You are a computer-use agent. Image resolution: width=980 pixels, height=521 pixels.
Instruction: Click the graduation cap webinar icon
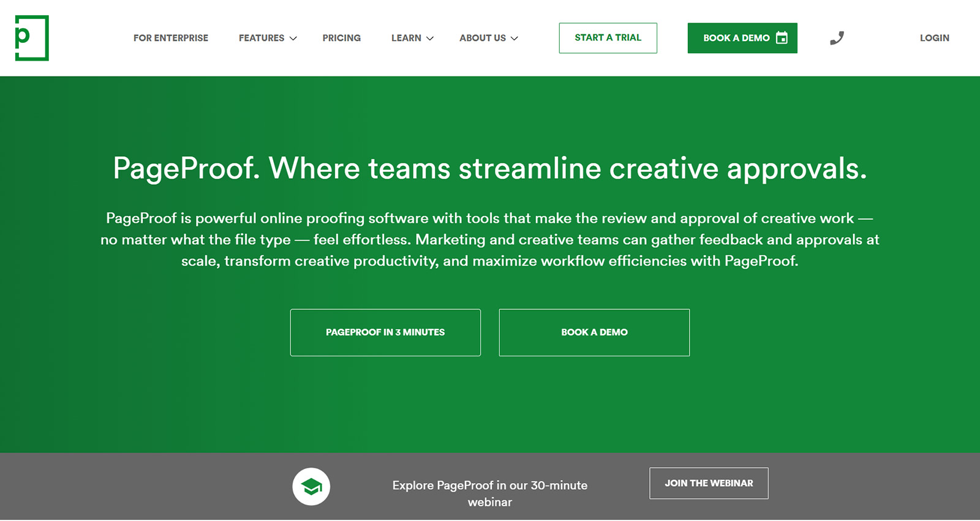(x=311, y=487)
